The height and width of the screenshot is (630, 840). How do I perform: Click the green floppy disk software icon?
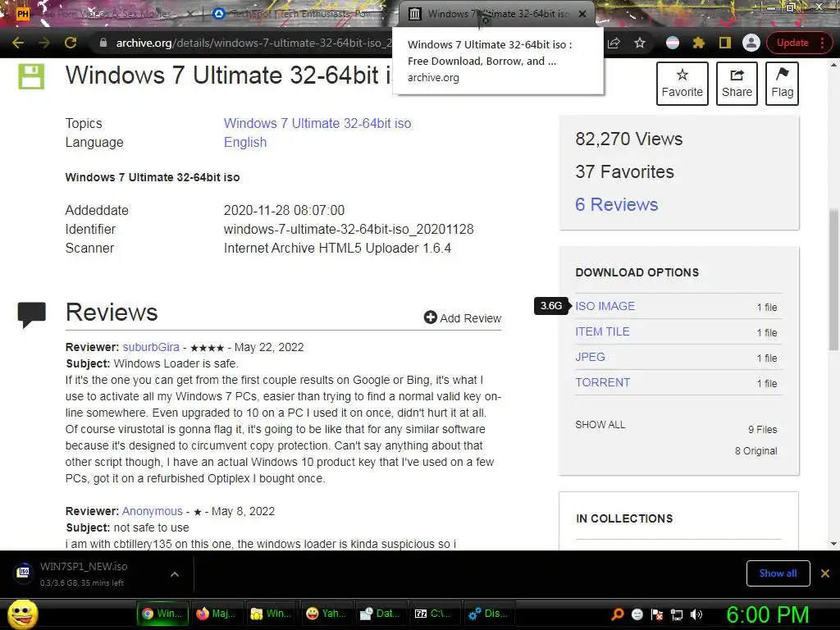click(32, 76)
